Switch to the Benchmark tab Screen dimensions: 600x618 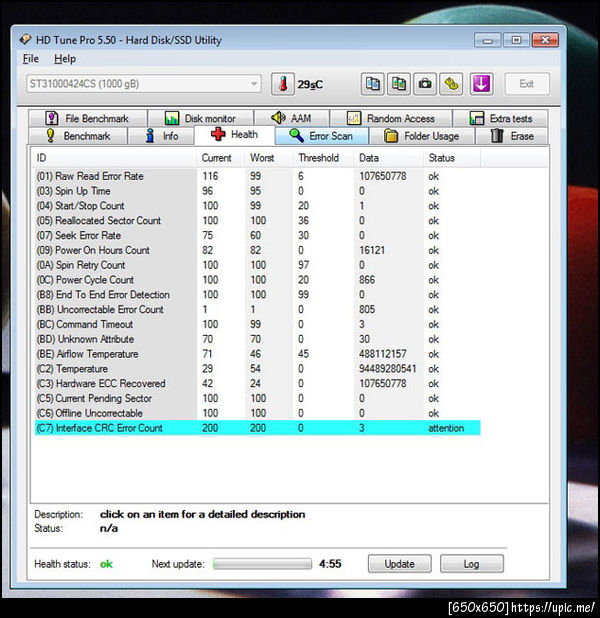(78, 136)
